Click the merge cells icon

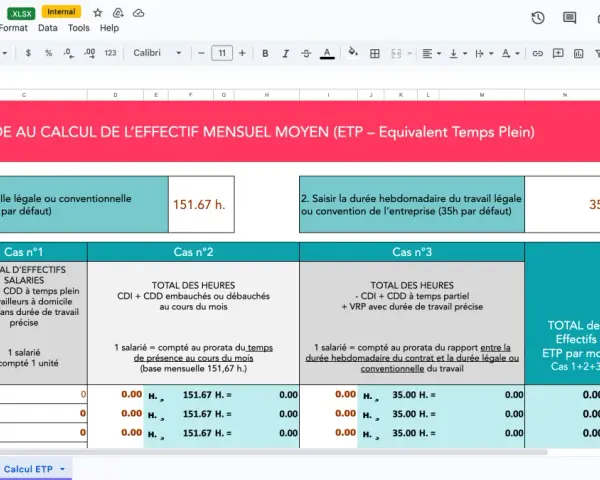click(x=396, y=54)
